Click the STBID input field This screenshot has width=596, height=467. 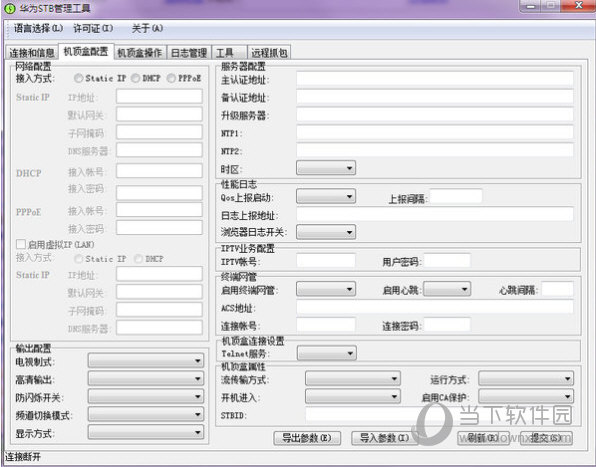(439, 415)
